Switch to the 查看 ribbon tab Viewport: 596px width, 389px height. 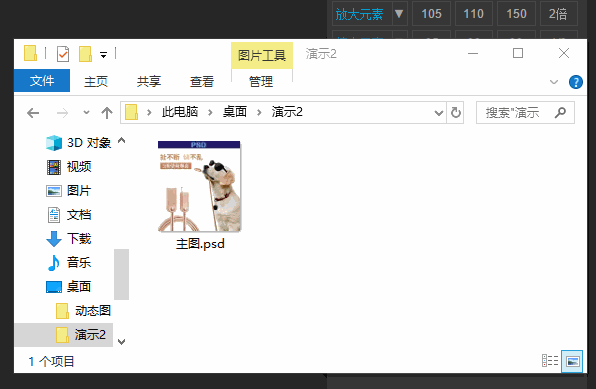(x=202, y=81)
